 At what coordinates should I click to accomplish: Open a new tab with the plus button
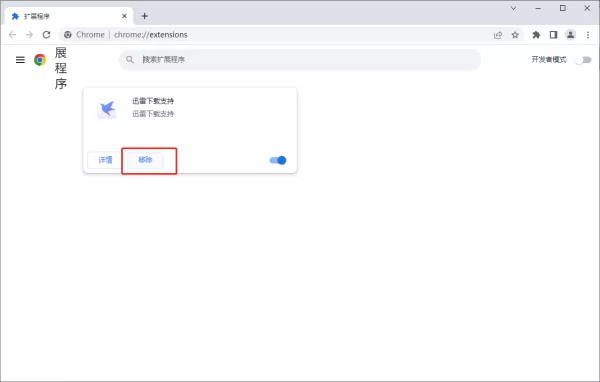145,16
